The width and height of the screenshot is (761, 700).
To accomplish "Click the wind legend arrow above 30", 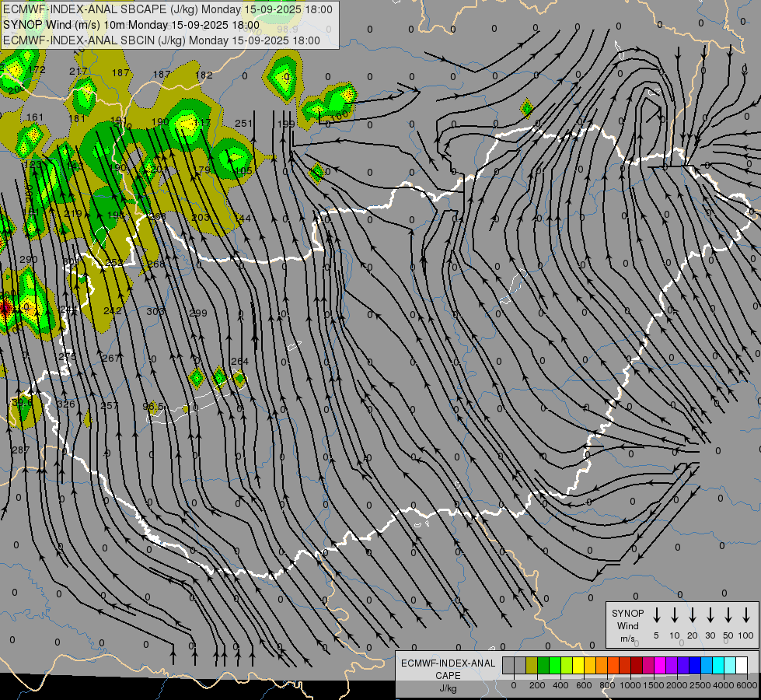I will click(x=710, y=615).
